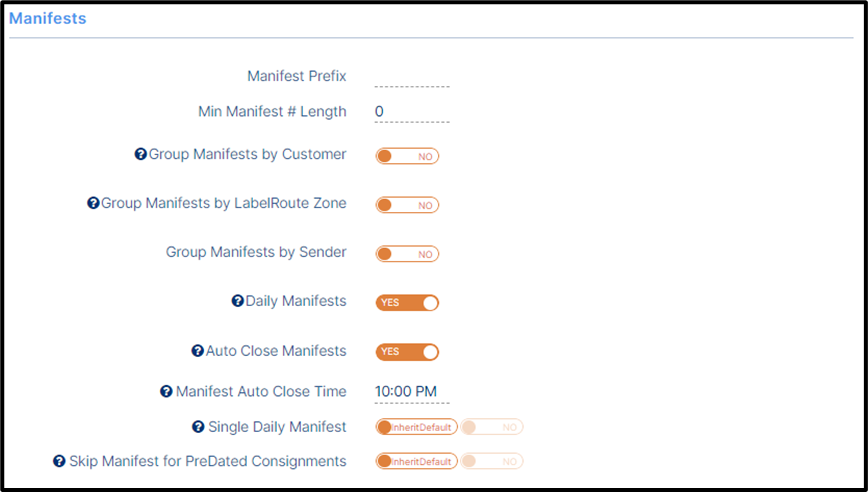The width and height of the screenshot is (868, 492).
Task: Click the Min Manifest # Length field
Action: click(412, 112)
